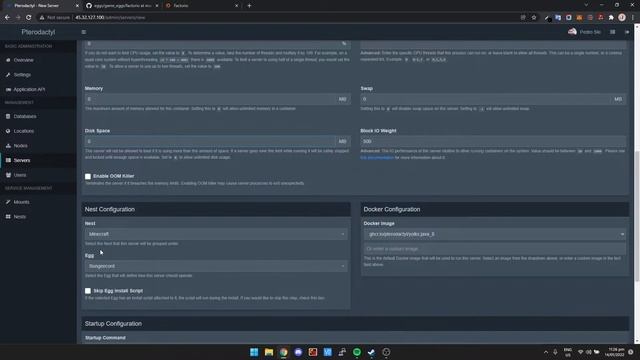
Task: Open Mounts in the sidebar
Action: (x=21, y=202)
